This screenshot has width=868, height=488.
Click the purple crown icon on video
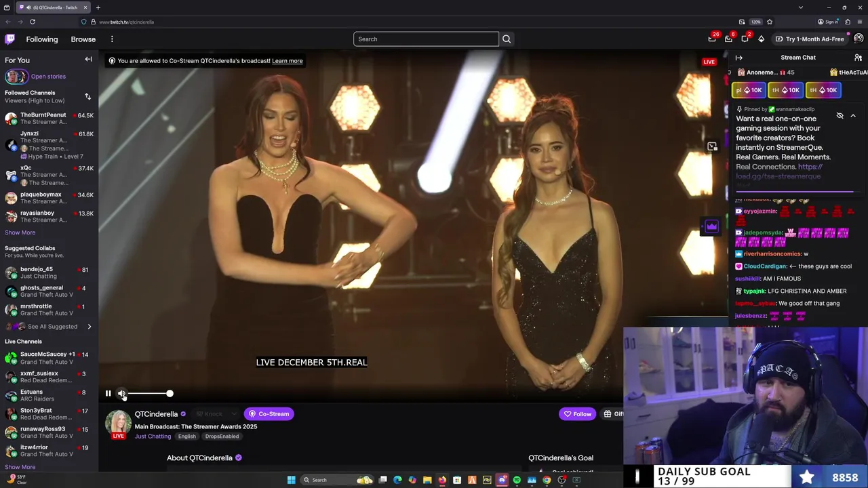pyautogui.click(x=711, y=227)
